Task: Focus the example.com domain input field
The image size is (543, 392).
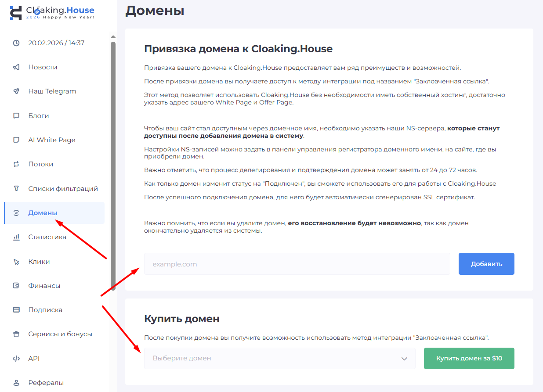Action: 297,264
